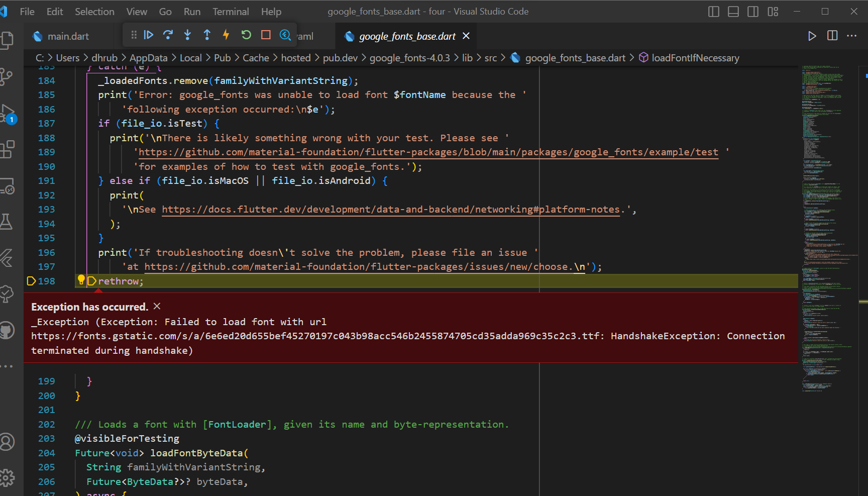
Task: Activate the lightbulb quick fix on line 198
Action: click(x=81, y=280)
